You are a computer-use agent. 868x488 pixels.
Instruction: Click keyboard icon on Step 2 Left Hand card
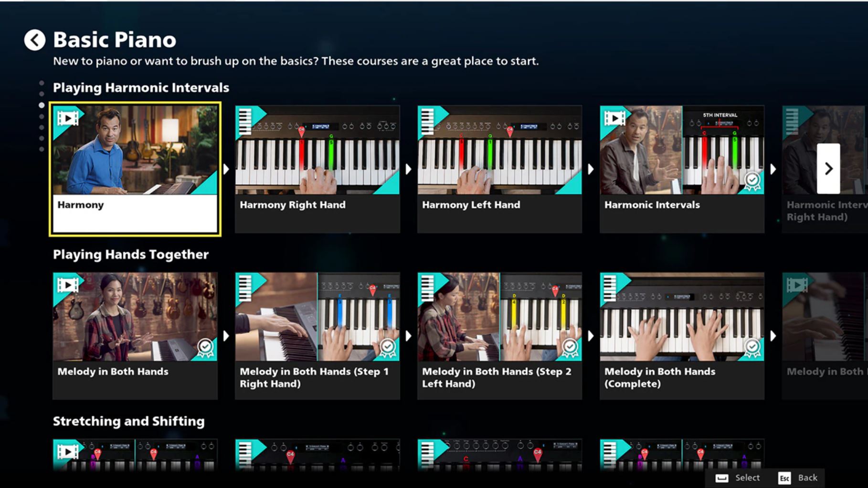[427, 288]
